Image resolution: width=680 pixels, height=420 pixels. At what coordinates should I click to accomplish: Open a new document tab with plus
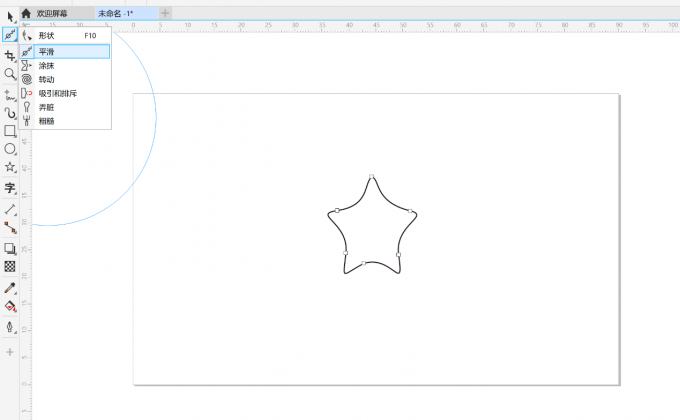tap(165, 13)
